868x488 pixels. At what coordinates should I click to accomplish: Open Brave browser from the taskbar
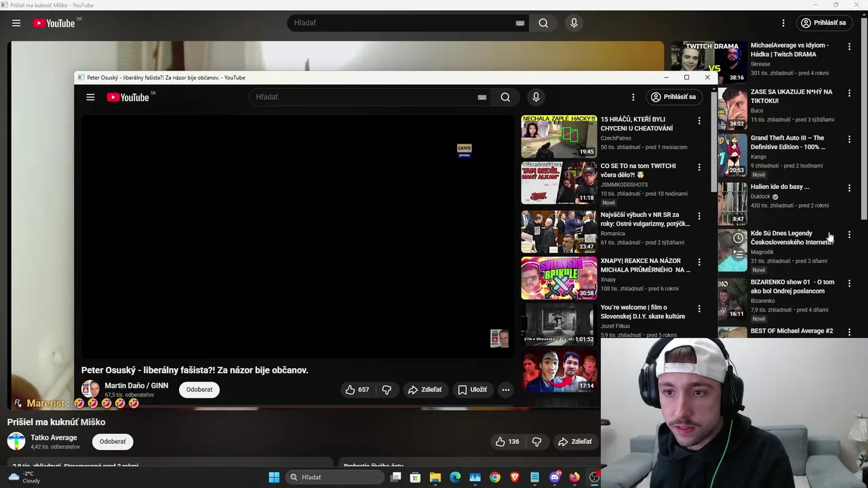[x=515, y=477]
